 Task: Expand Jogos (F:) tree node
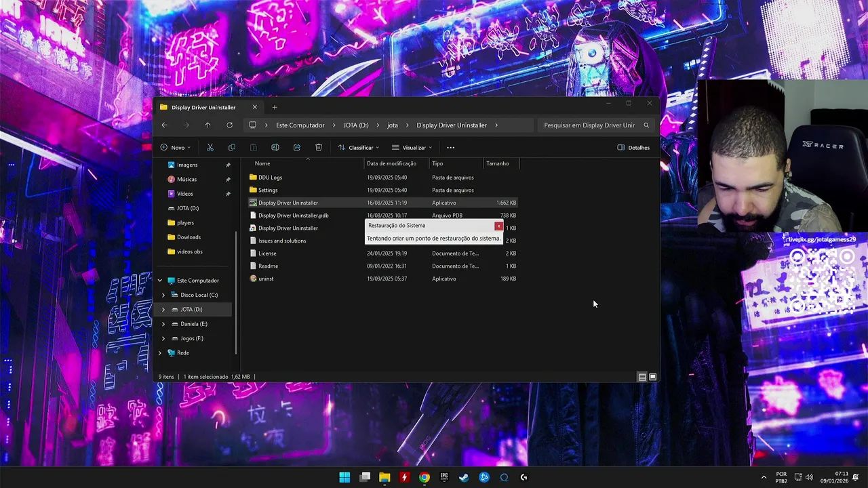click(x=163, y=338)
